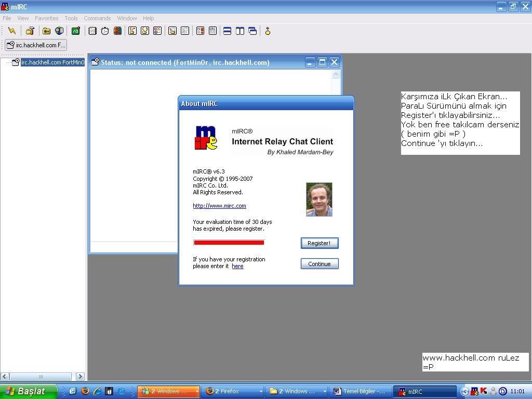This screenshot has height=399, width=532.
Task: Click the About mIRC toolbar icon
Action: (x=268, y=31)
